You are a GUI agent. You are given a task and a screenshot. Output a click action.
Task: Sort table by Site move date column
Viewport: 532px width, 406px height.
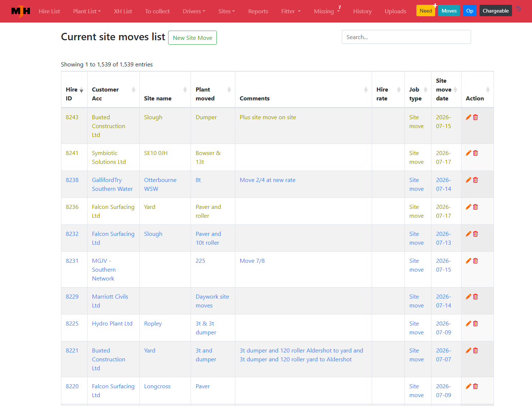446,90
